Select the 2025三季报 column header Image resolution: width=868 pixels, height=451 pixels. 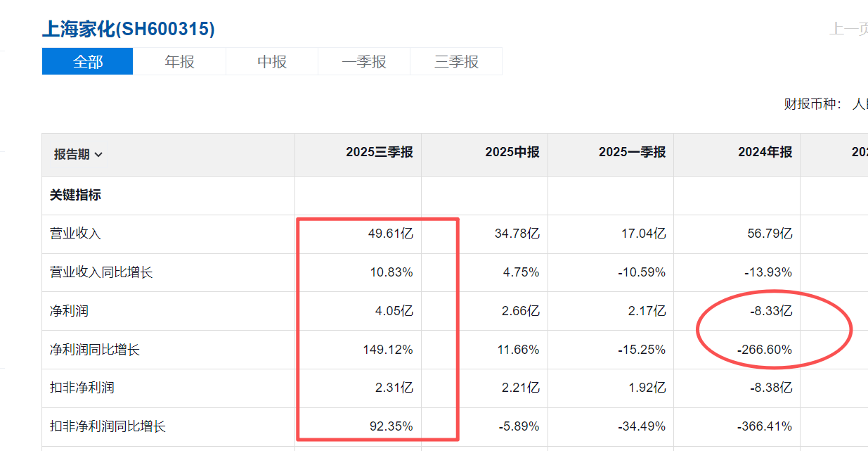379,153
